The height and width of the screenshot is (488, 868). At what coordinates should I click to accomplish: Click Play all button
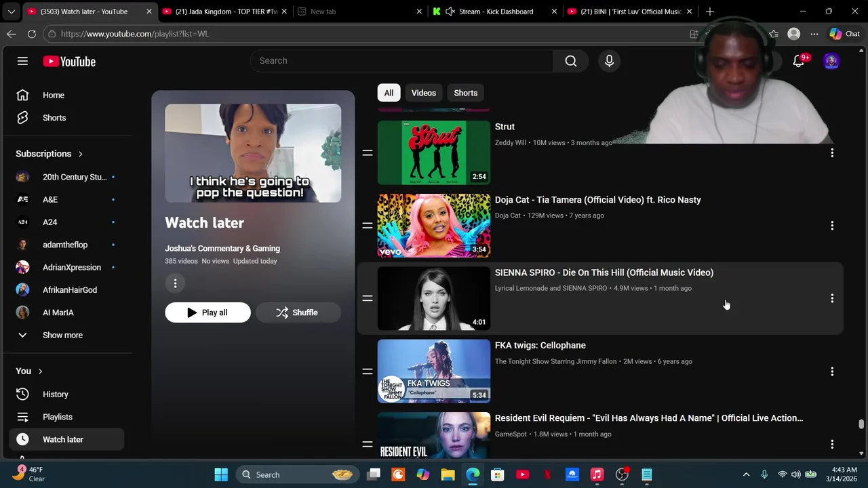click(x=208, y=312)
